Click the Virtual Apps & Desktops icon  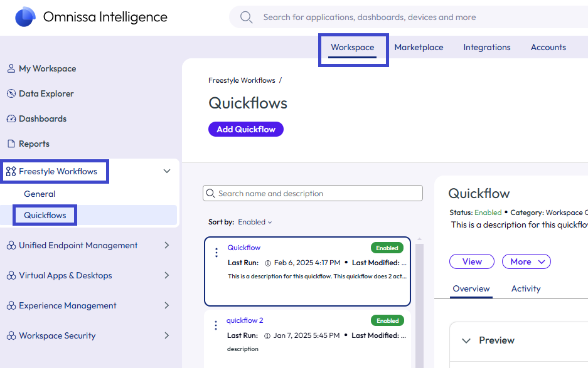point(11,275)
